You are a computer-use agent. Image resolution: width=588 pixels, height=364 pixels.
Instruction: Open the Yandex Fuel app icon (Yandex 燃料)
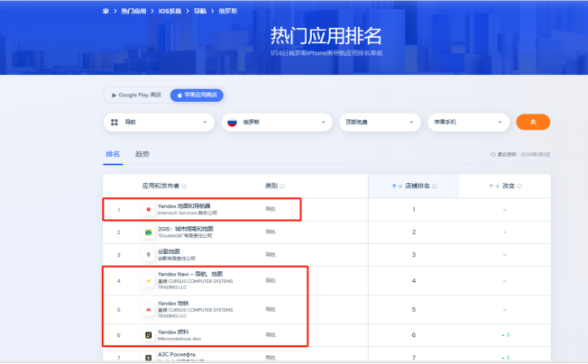pos(149,335)
